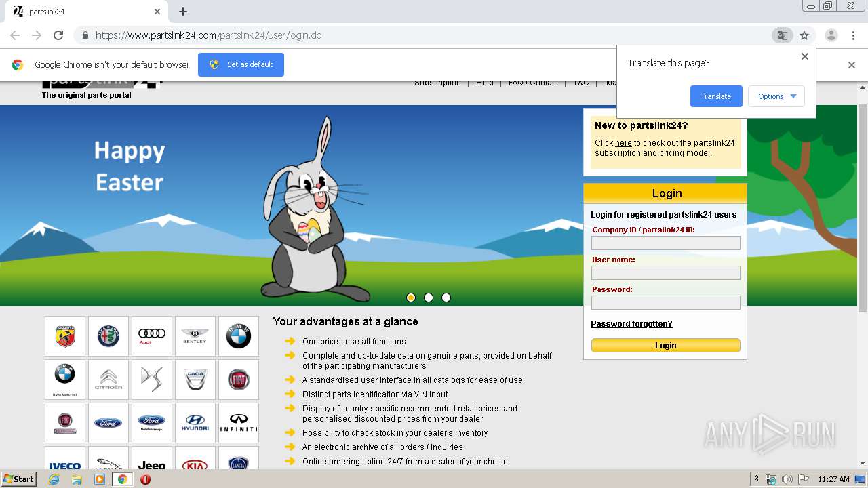Click the volume speaker tray icon
Screen dimensions: 868x488
point(787,479)
